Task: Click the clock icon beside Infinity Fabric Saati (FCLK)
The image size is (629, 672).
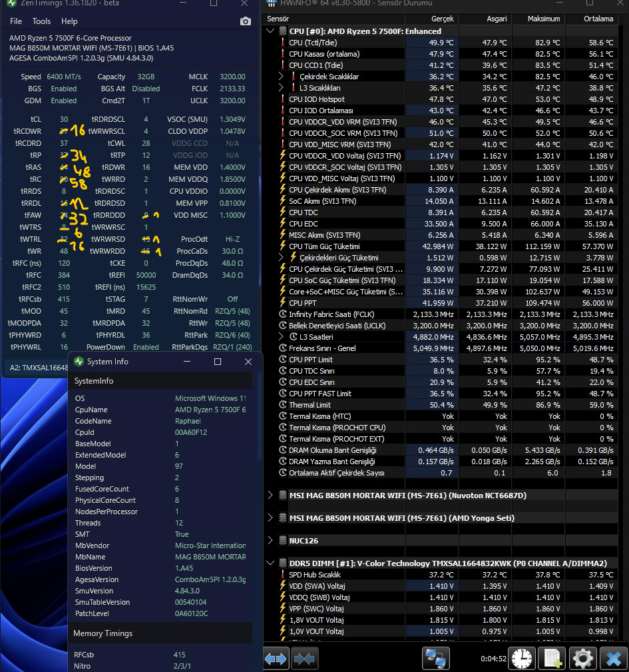Action: (283, 314)
